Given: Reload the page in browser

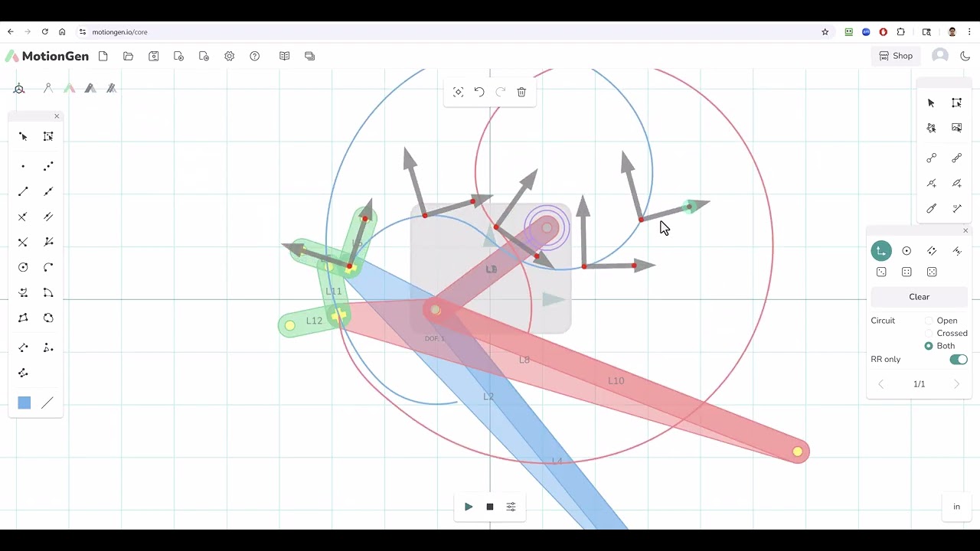Looking at the screenshot, I should 44,31.
